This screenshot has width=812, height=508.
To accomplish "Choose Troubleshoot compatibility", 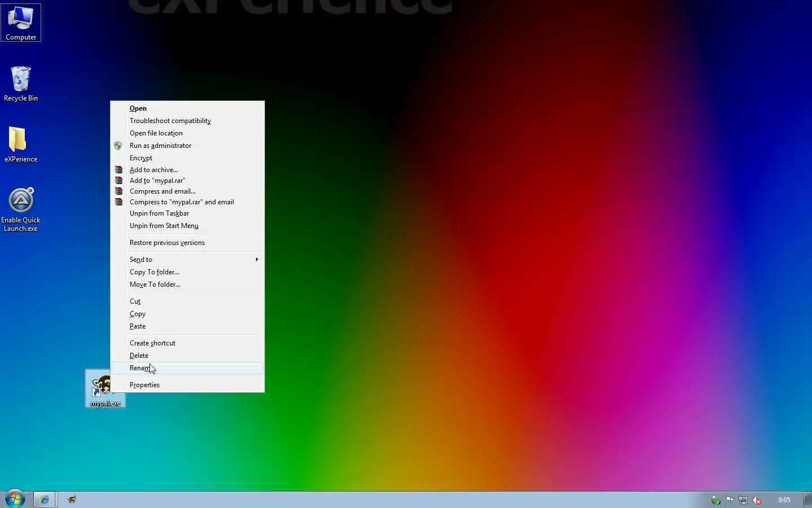I will point(187,121).
